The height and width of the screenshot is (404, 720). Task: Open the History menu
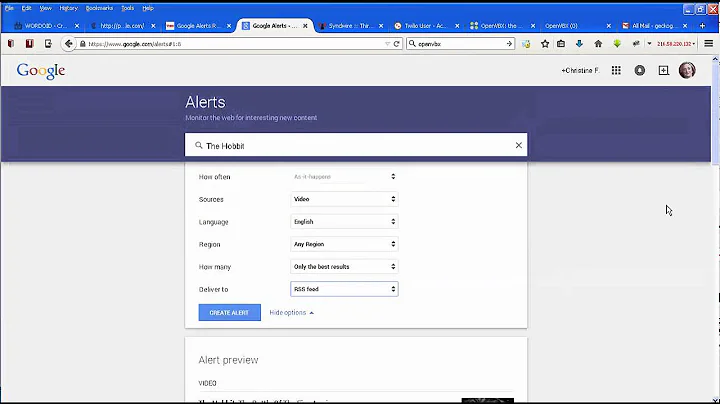[68, 8]
